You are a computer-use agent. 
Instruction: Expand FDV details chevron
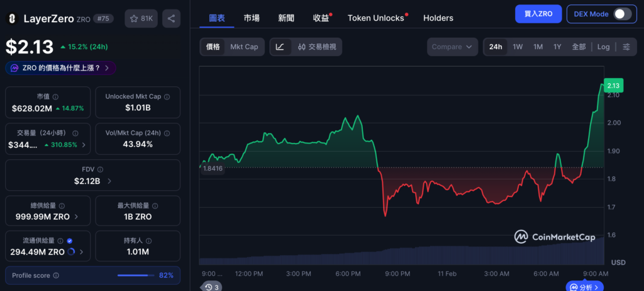[x=109, y=181]
